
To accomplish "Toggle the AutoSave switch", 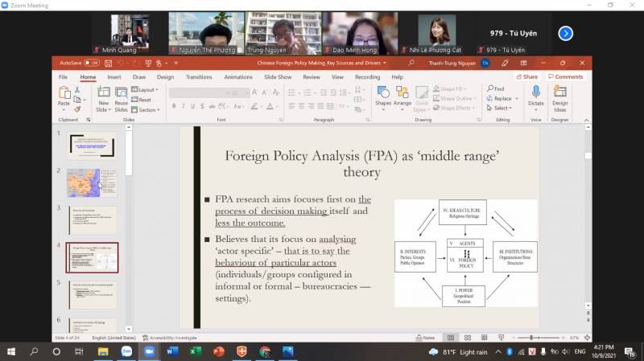I will [92, 62].
